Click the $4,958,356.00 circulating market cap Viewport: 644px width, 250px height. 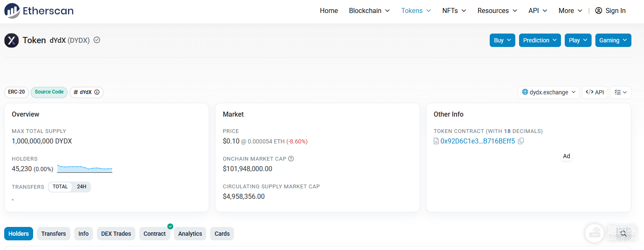[244, 197]
